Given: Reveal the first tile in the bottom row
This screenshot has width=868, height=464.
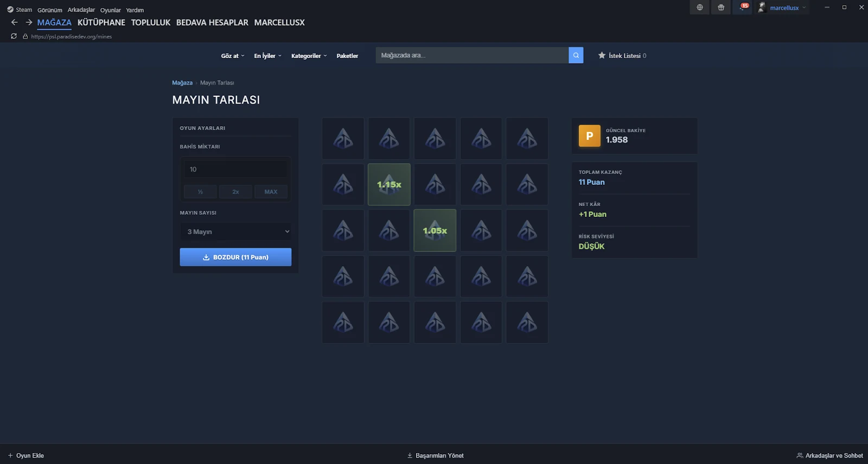Looking at the screenshot, I should tap(343, 323).
